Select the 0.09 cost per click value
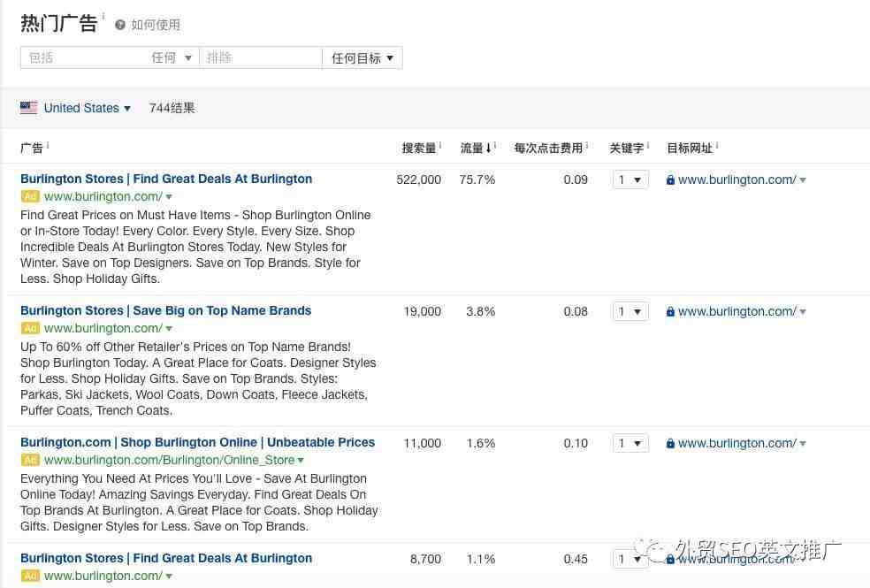The height and width of the screenshot is (588, 870). click(576, 179)
